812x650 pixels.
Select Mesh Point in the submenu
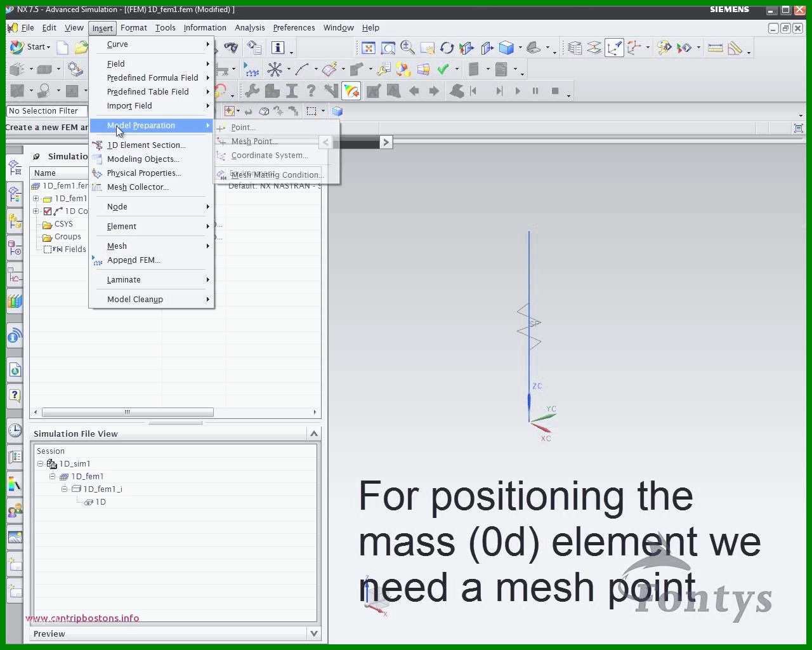[x=254, y=142]
